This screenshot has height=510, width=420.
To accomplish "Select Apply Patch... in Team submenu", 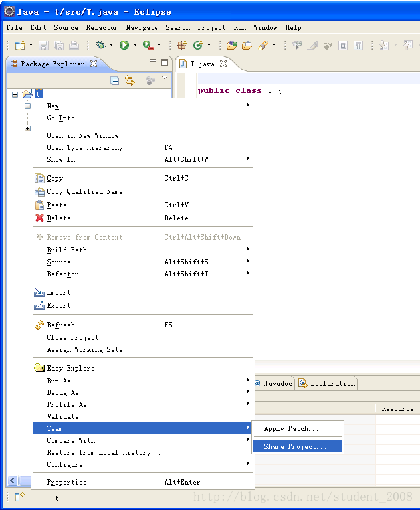I will [x=298, y=429].
